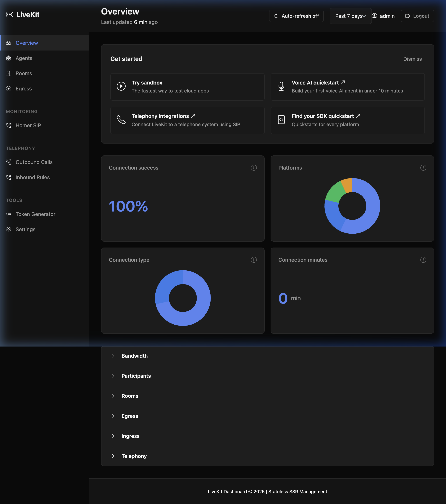Open Outbound Calls via its phone icon

(x=9, y=162)
